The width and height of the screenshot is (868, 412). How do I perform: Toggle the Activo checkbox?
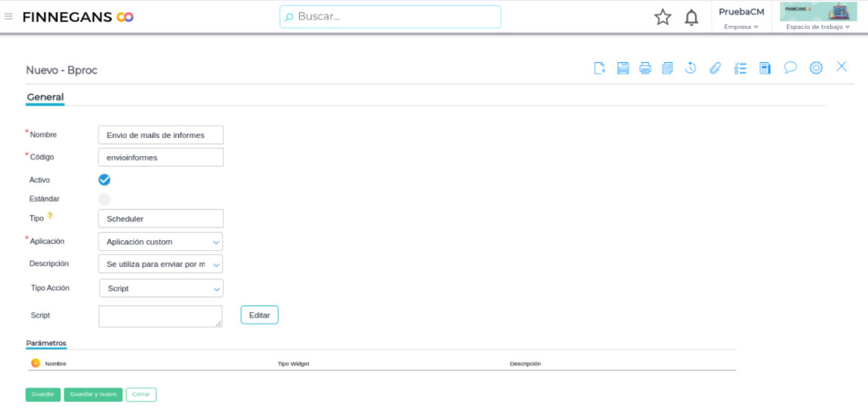tap(104, 179)
